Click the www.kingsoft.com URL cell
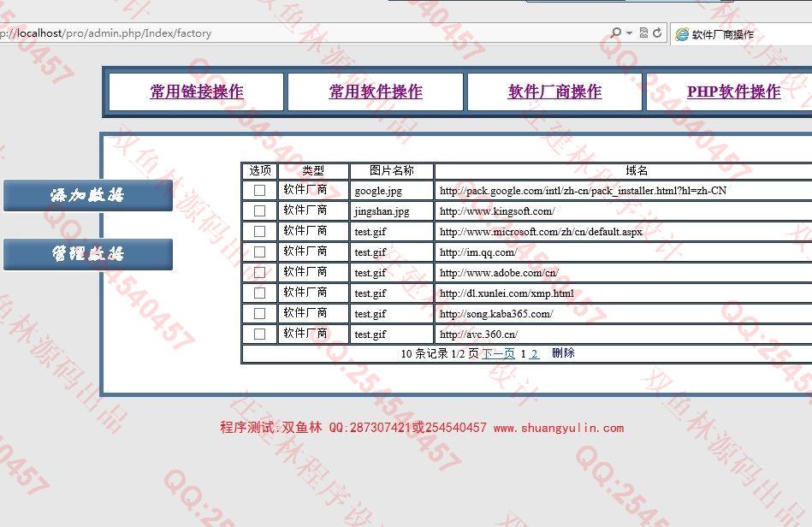The width and height of the screenshot is (812, 527). 624,210
